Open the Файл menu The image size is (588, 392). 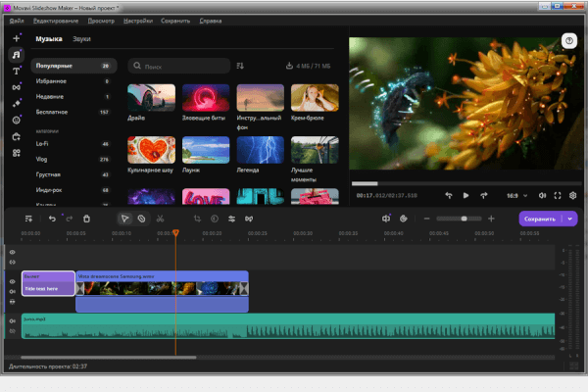[x=17, y=21]
